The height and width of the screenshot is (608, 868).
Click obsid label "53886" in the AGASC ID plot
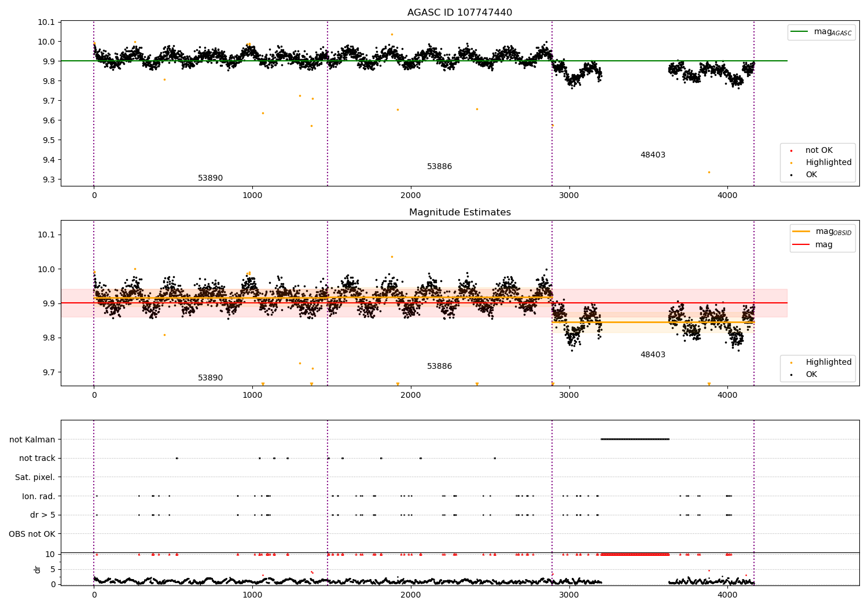click(439, 167)
